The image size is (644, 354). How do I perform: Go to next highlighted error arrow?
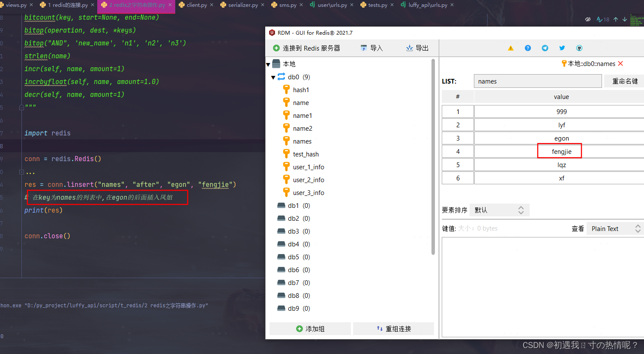[625, 19]
